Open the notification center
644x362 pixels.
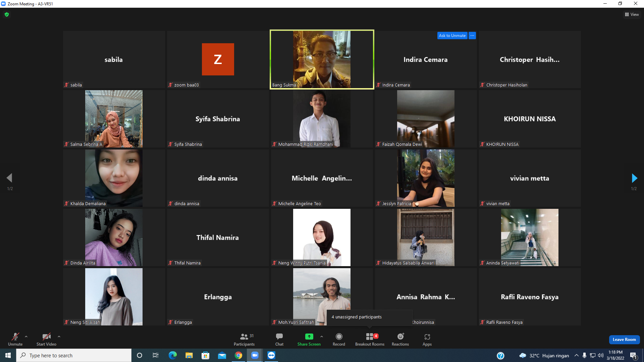(634, 356)
